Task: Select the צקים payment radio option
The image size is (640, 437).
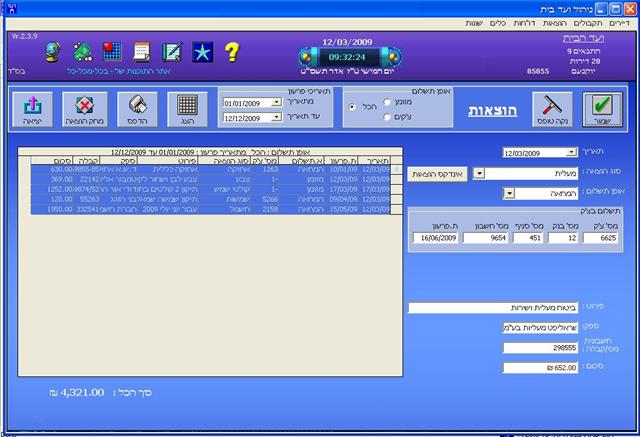Action: click(387, 117)
